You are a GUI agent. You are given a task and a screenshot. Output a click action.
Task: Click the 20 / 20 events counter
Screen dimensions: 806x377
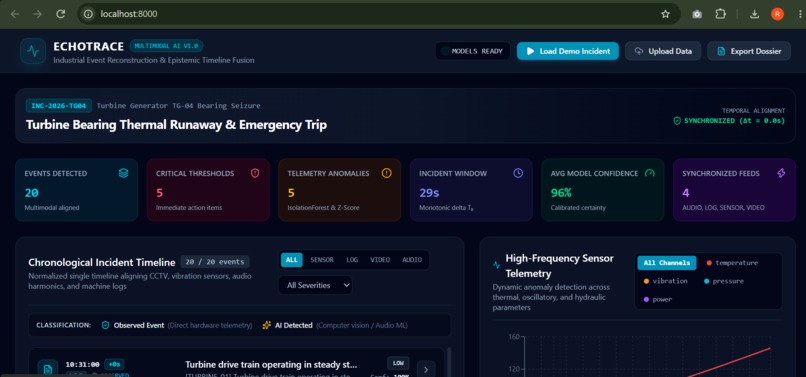pos(215,262)
